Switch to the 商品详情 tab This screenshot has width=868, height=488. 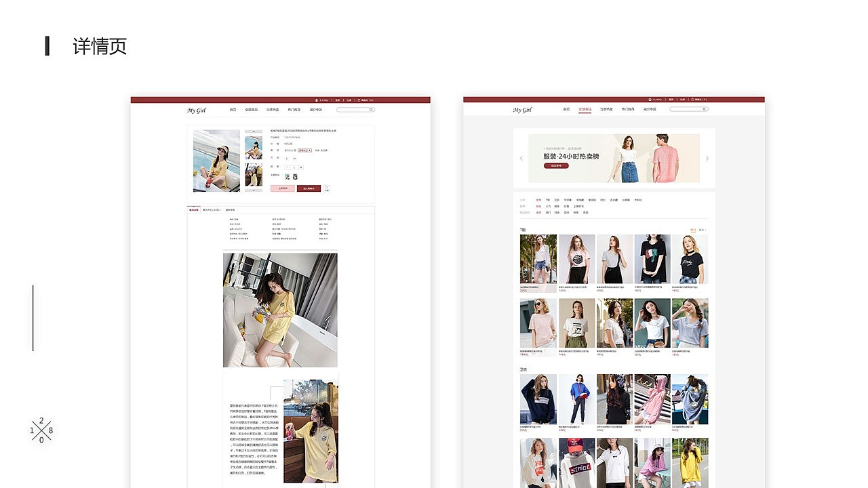click(194, 210)
